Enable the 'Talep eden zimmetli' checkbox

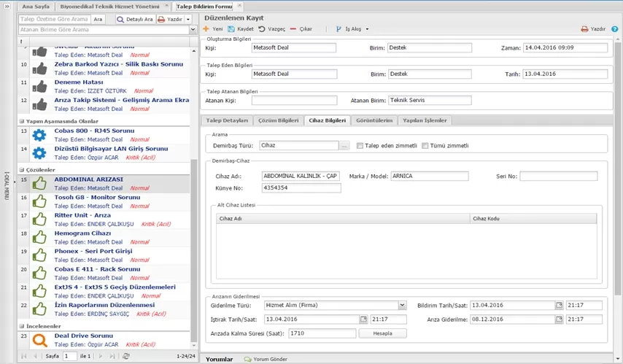pos(360,146)
